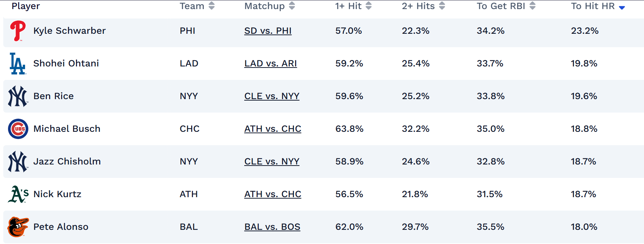Click the Yankees logo beside Jazz Chisholm
Screen dimensions: 644x244
point(18,162)
